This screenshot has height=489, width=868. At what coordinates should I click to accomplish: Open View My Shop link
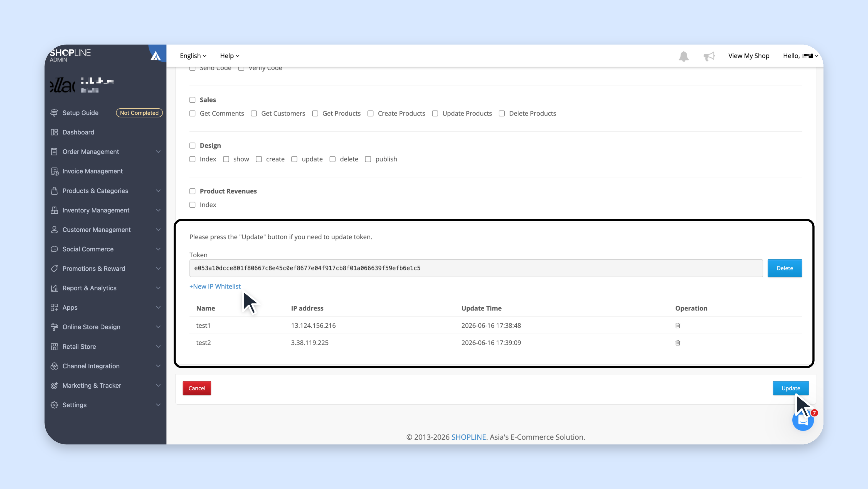tap(749, 56)
